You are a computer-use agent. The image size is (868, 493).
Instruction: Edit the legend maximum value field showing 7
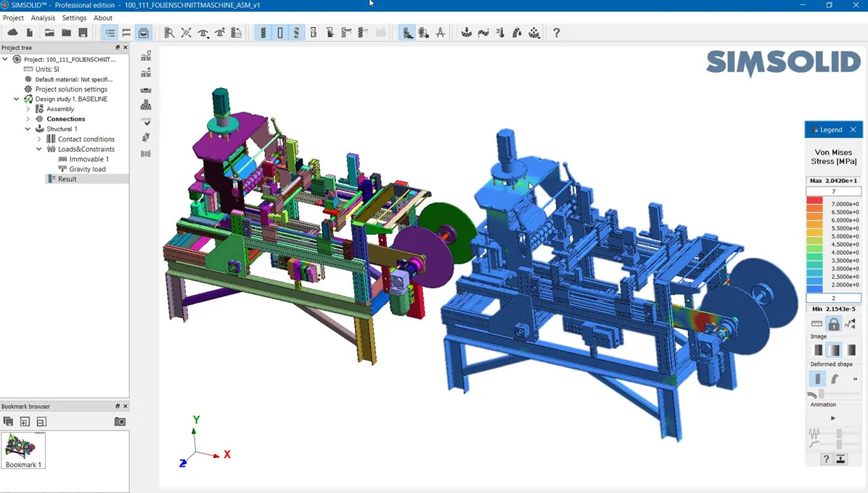tap(834, 191)
